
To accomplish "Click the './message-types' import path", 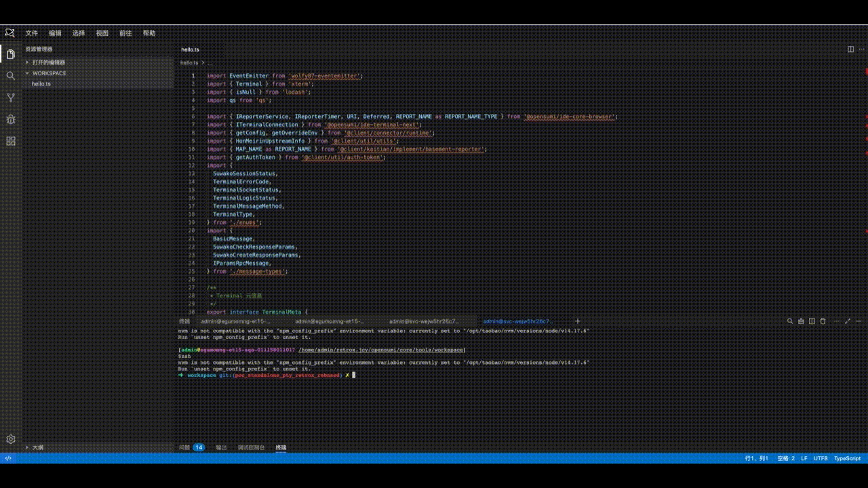I will [x=258, y=271].
